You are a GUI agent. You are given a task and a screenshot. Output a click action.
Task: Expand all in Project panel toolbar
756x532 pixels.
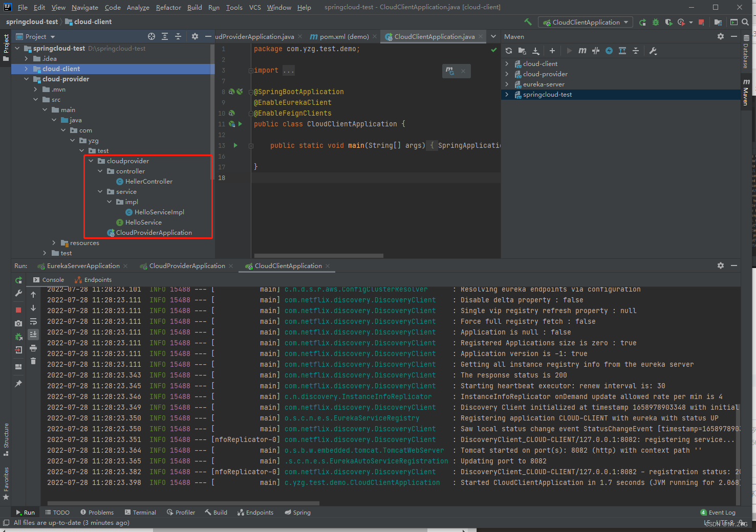pyautogui.click(x=165, y=36)
